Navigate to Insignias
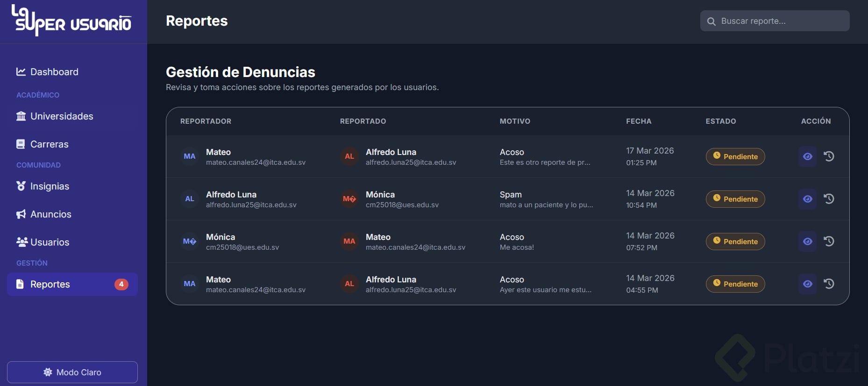Screen dimensions: 868x386 tap(50, 186)
